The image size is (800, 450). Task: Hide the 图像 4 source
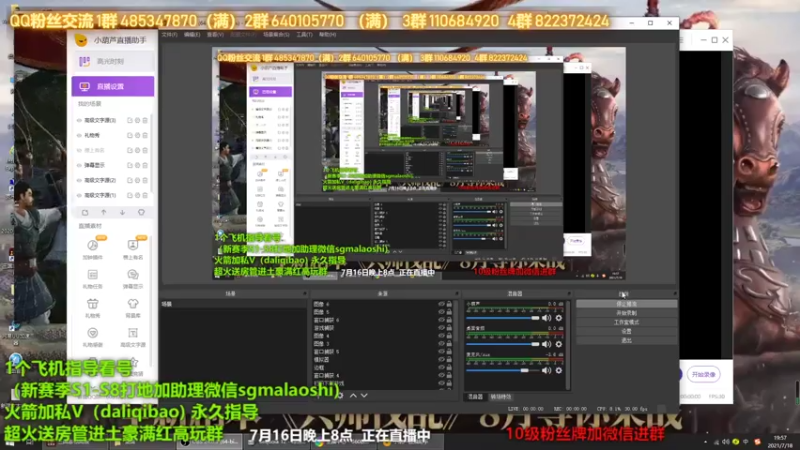click(441, 336)
